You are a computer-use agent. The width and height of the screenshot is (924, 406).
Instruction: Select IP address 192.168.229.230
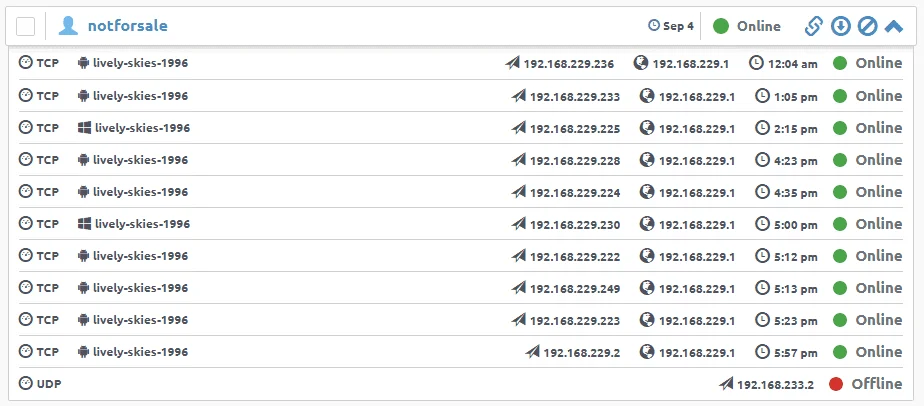point(575,225)
